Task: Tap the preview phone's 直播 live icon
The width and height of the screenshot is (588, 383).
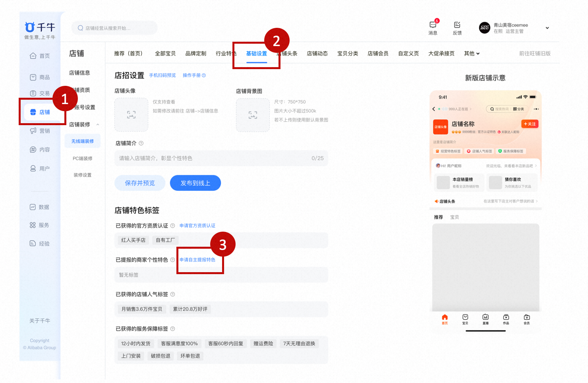Action: pos(485,319)
